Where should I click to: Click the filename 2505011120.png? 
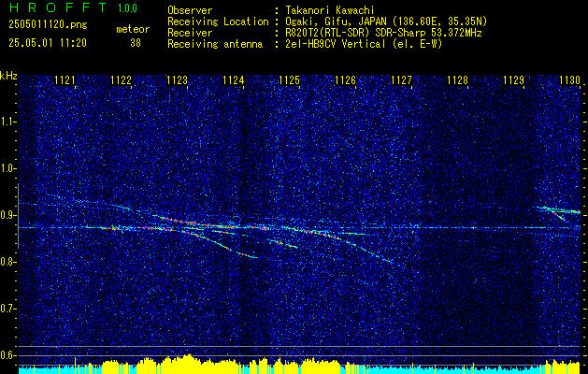[x=48, y=25]
